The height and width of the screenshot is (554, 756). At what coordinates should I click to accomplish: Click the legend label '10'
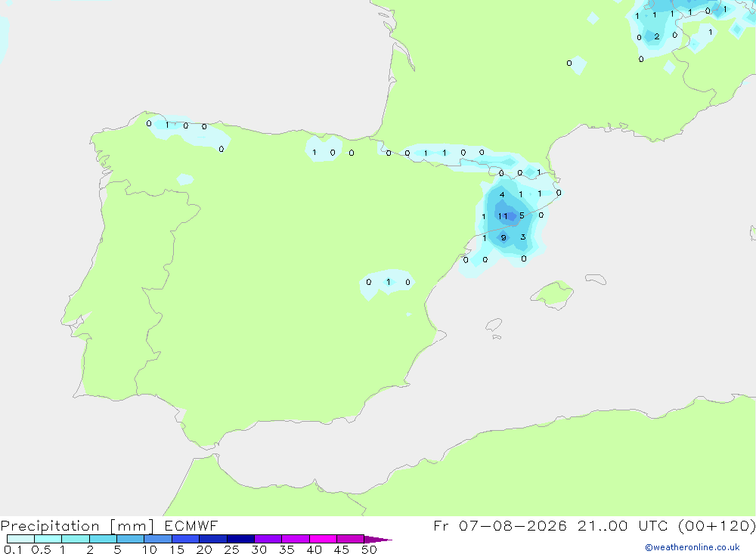click(x=150, y=549)
